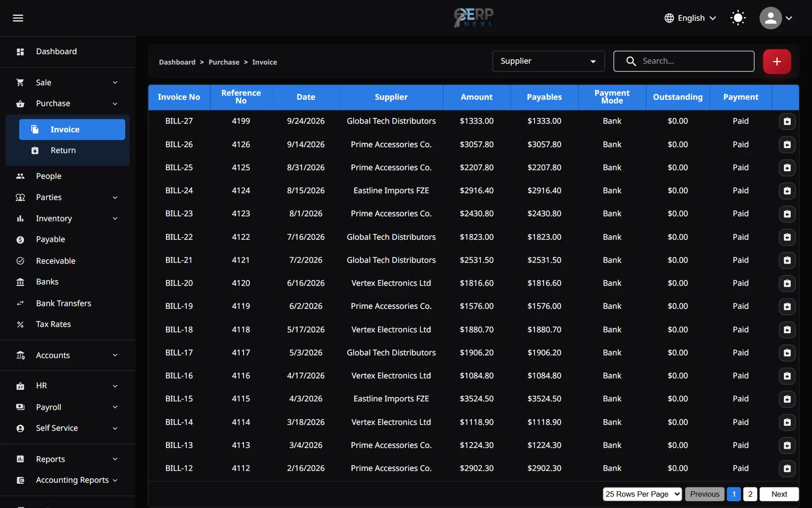
Task: Click the Payable dollar icon
Action: coord(20,240)
